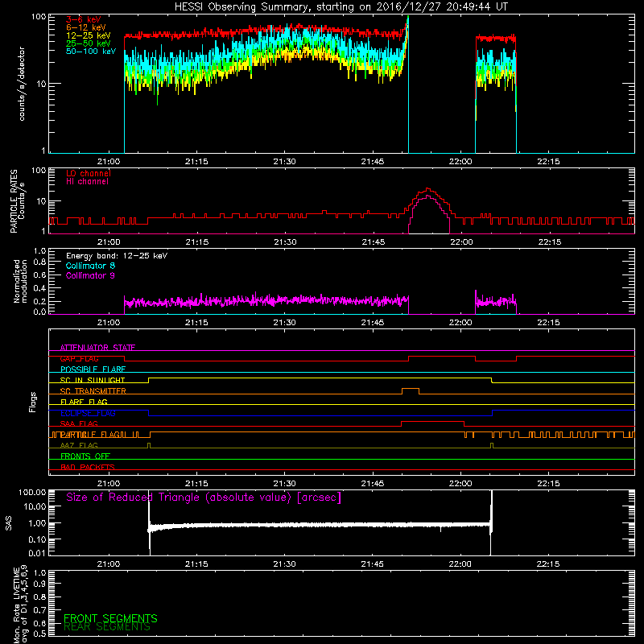Click the vertical Flags axis label
This screenshot has width=644, height=644.
[x=33, y=402]
